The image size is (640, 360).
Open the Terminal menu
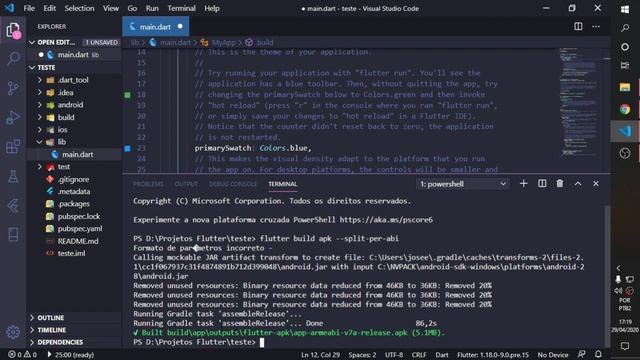181,8
